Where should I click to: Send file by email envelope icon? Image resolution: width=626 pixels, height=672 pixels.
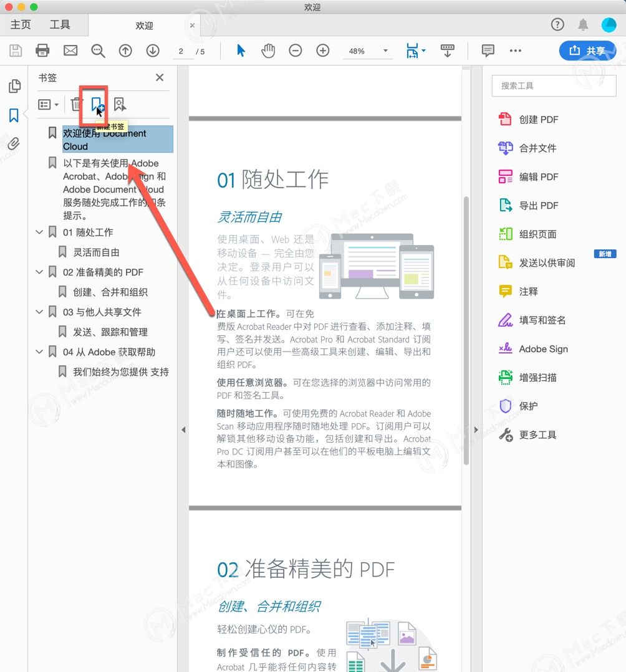70,50
